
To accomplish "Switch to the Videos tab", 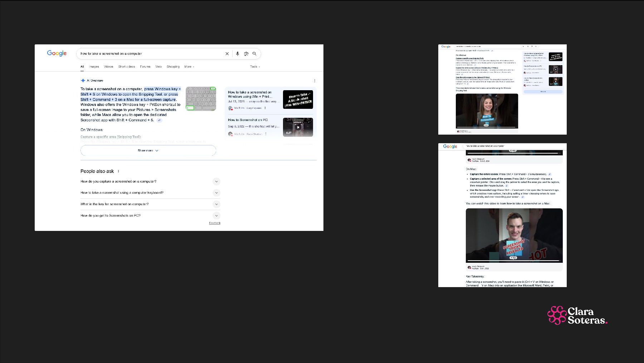I will [x=108, y=67].
